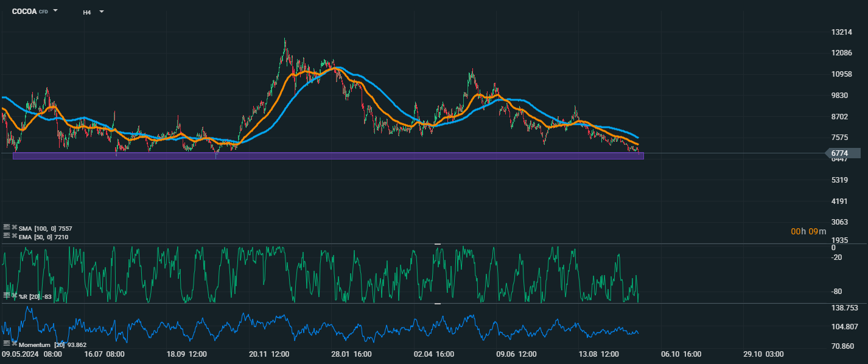
Task: Click the 20.11 12:00 date on time axis
Action: (x=268, y=354)
